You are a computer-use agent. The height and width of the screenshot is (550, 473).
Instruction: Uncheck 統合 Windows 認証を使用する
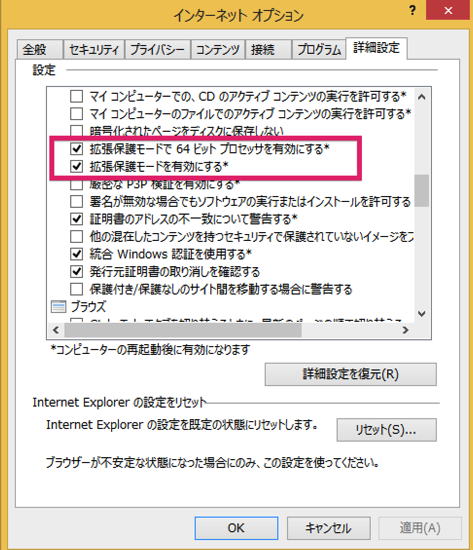(76, 254)
